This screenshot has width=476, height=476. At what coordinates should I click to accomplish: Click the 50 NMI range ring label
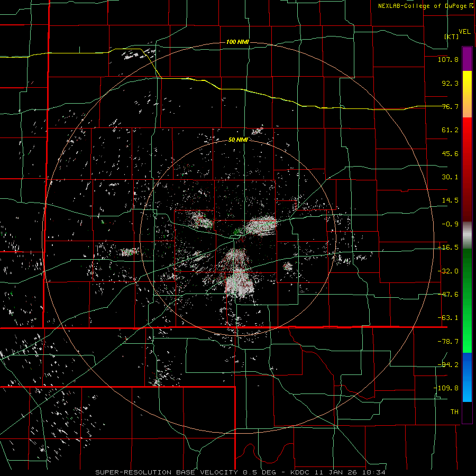point(238,140)
